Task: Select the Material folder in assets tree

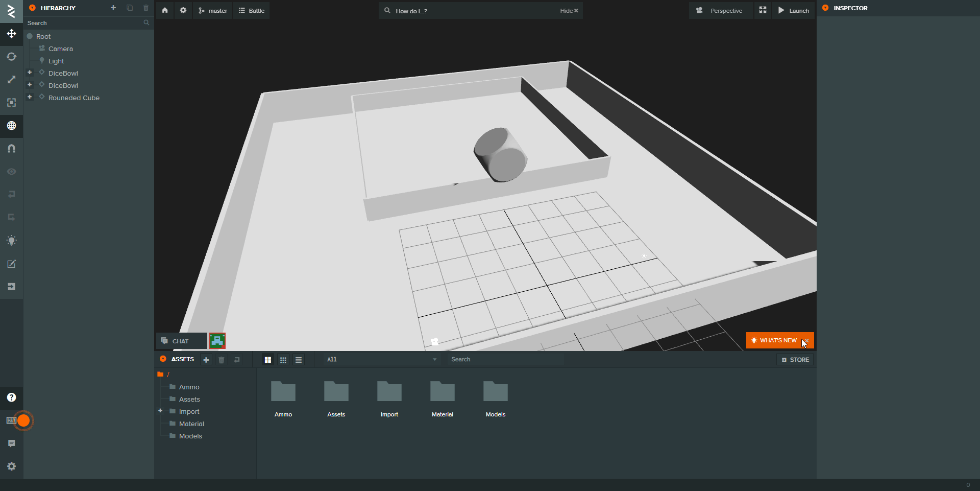Action: [x=191, y=424]
